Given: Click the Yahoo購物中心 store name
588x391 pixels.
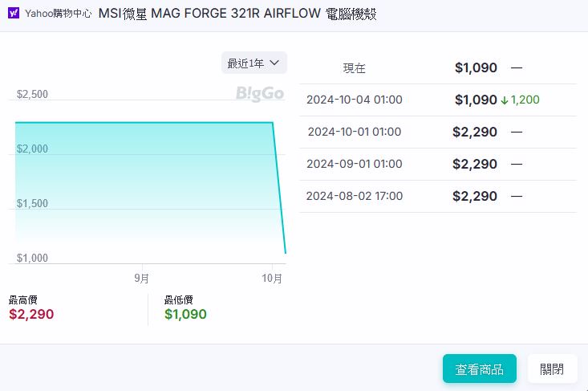Looking at the screenshot, I should coord(57,14).
